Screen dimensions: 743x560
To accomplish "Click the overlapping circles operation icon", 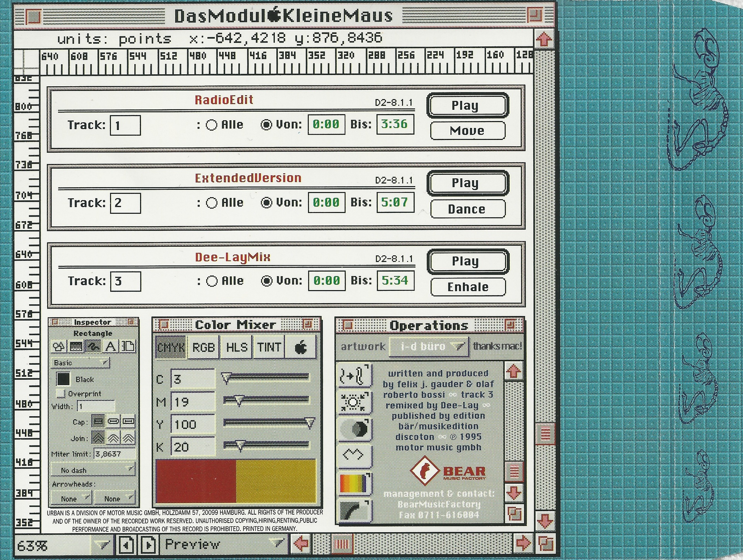I will [354, 429].
